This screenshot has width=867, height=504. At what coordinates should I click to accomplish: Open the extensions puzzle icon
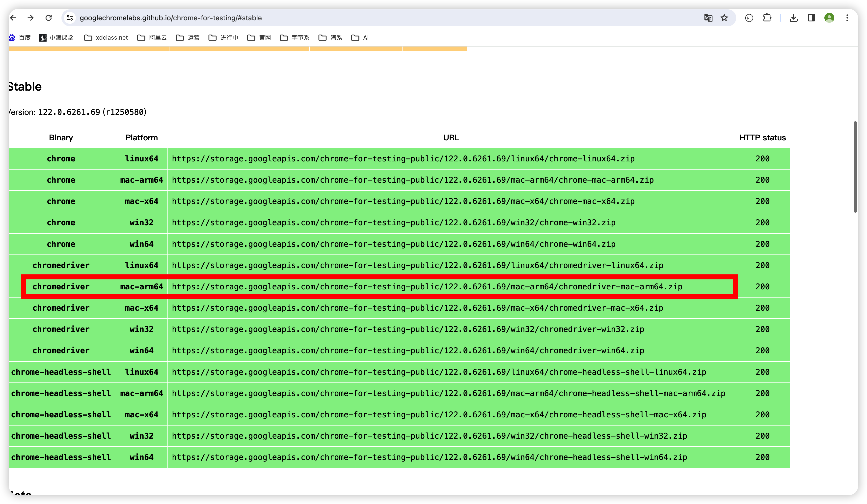pyautogui.click(x=767, y=18)
